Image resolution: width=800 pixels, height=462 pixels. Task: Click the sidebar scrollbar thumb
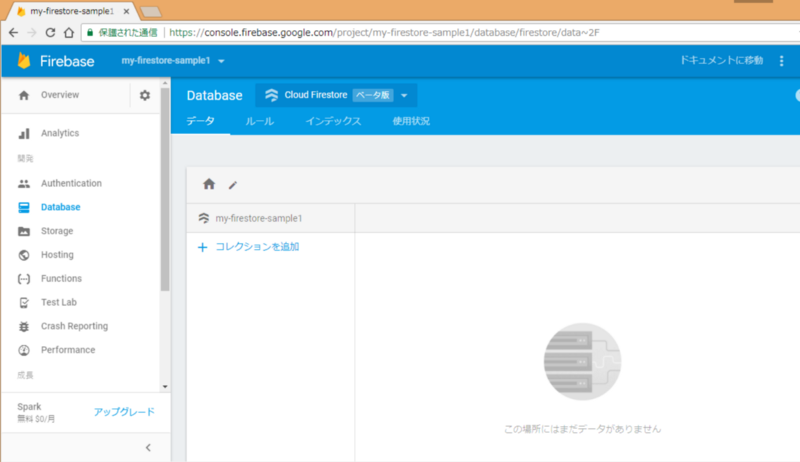click(165, 189)
